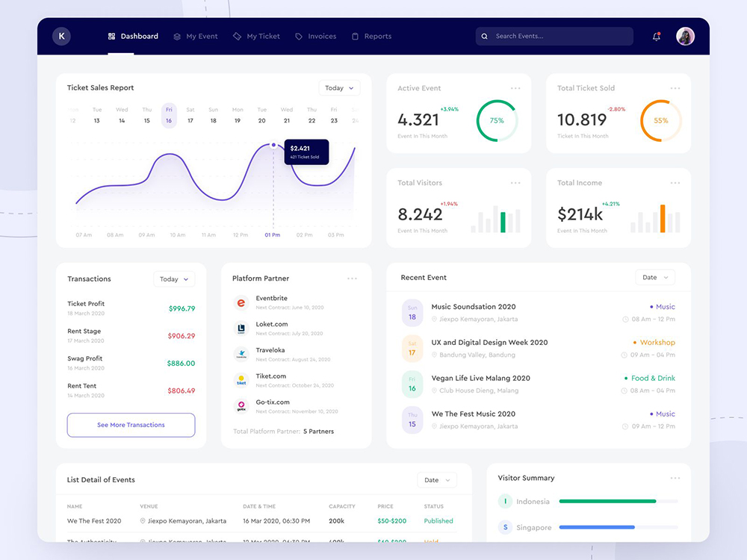
Task: Open the user profile avatar
Action: pyautogui.click(x=685, y=36)
